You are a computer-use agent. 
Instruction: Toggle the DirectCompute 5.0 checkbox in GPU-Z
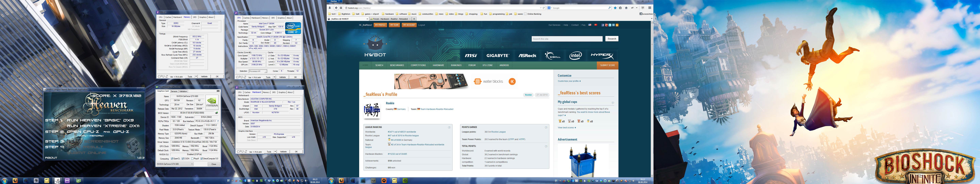coord(202,159)
